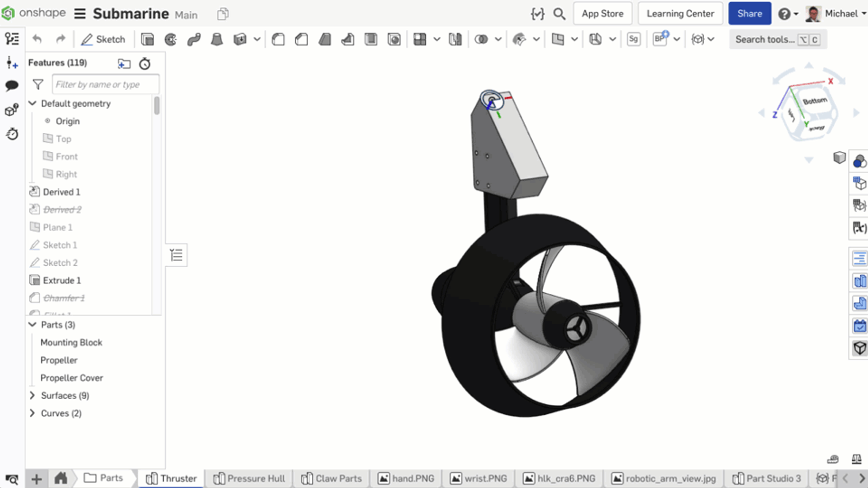The height and width of the screenshot is (488, 868).
Task: Select the Loft tool
Action: pos(216,39)
